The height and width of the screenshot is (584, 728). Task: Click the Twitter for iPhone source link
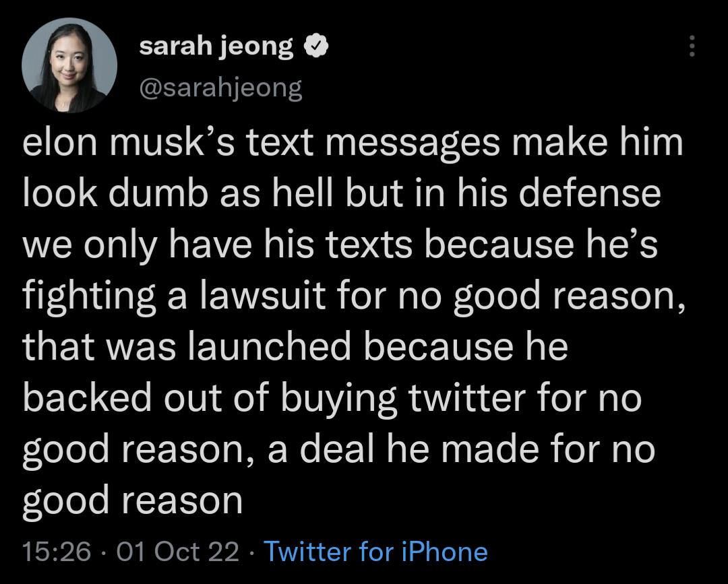click(x=375, y=551)
